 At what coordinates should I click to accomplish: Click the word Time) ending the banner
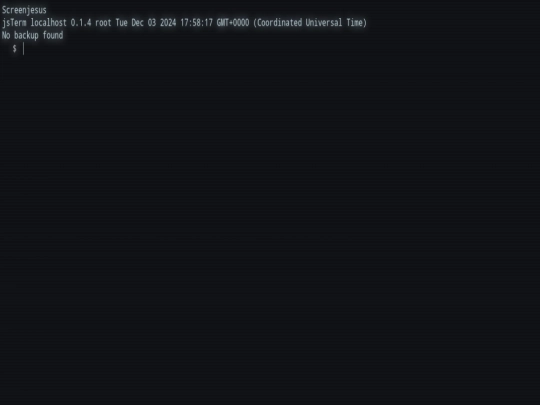tap(357, 23)
